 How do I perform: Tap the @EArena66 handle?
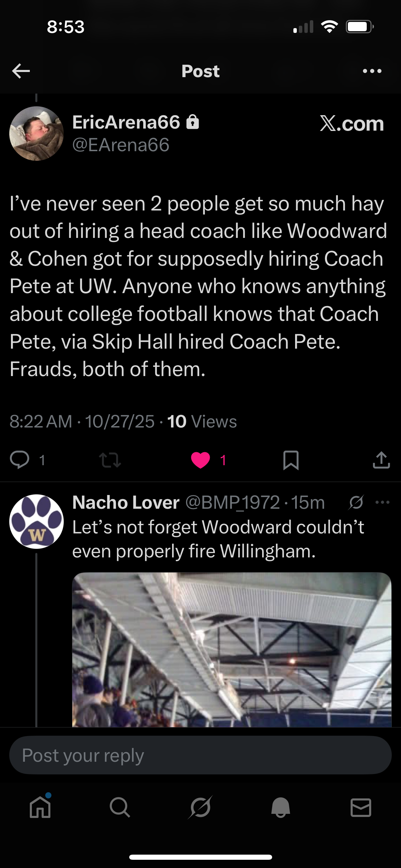[x=121, y=145]
